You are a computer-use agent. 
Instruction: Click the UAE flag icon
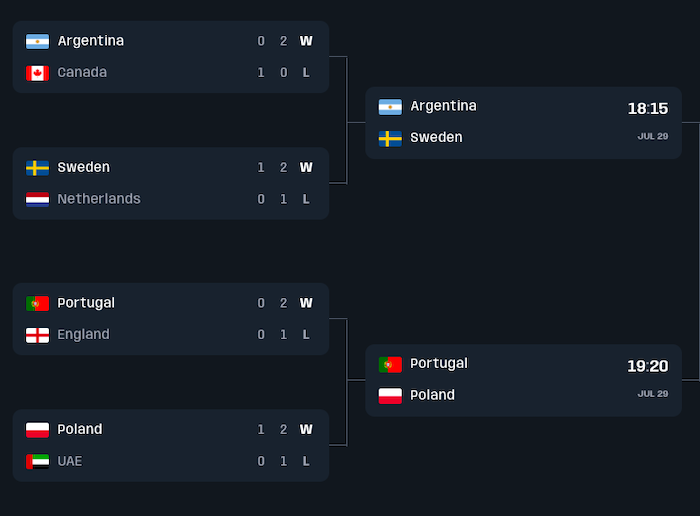point(37,461)
